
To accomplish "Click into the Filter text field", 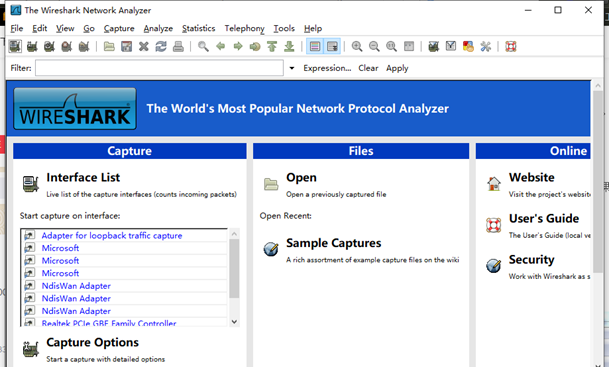I will 159,68.
